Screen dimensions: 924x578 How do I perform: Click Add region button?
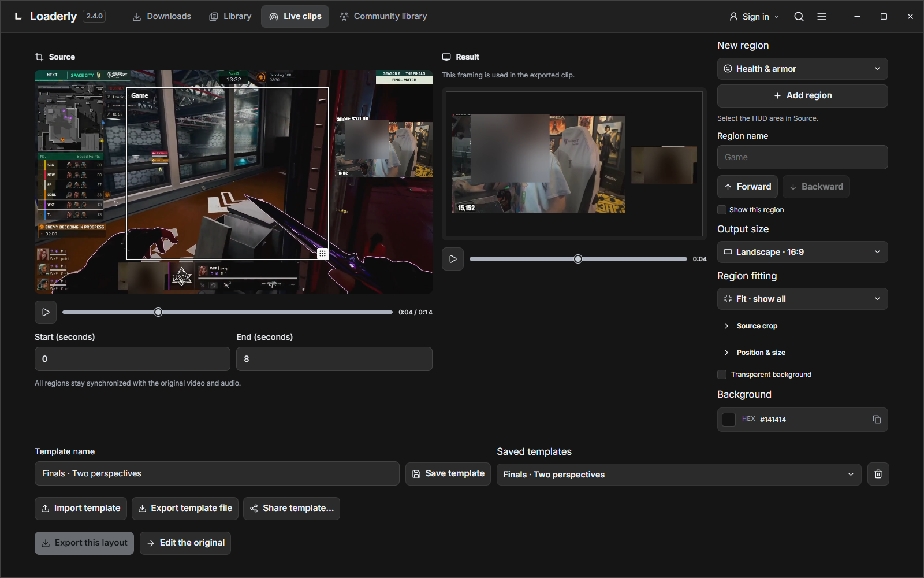pyautogui.click(x=803, y=95)
